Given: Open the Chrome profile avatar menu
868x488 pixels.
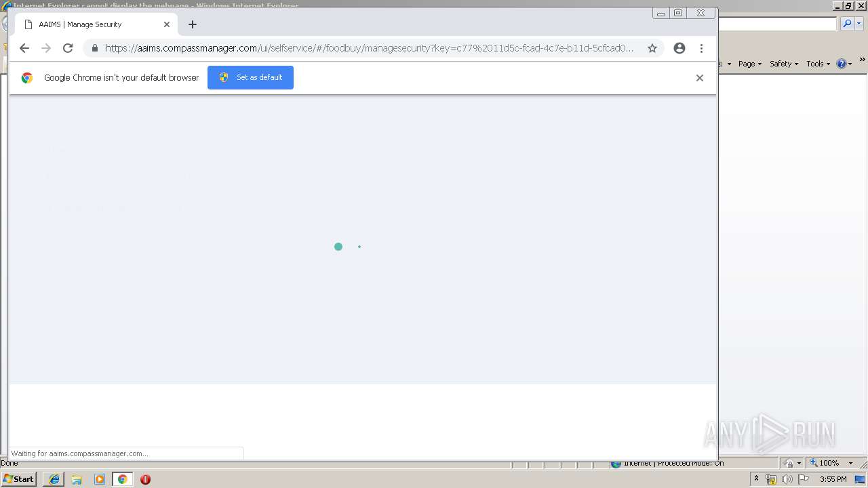Looking at the screenshot, I should [x=679, y=48].
